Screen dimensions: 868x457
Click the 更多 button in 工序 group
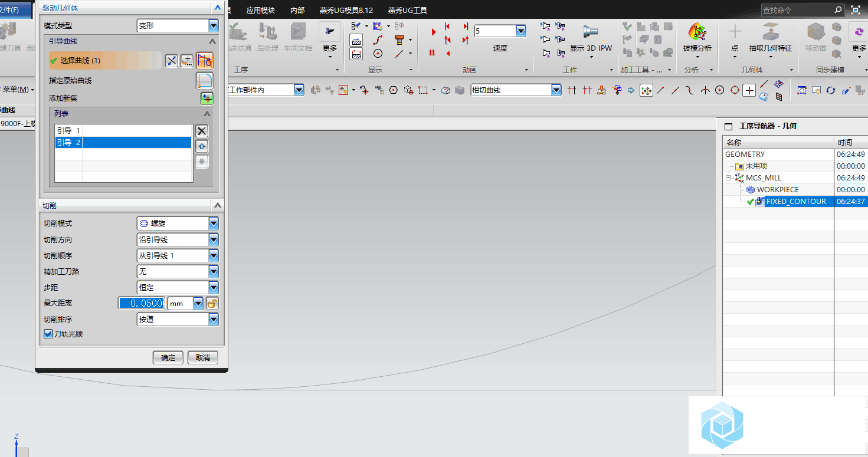[330, 40]
